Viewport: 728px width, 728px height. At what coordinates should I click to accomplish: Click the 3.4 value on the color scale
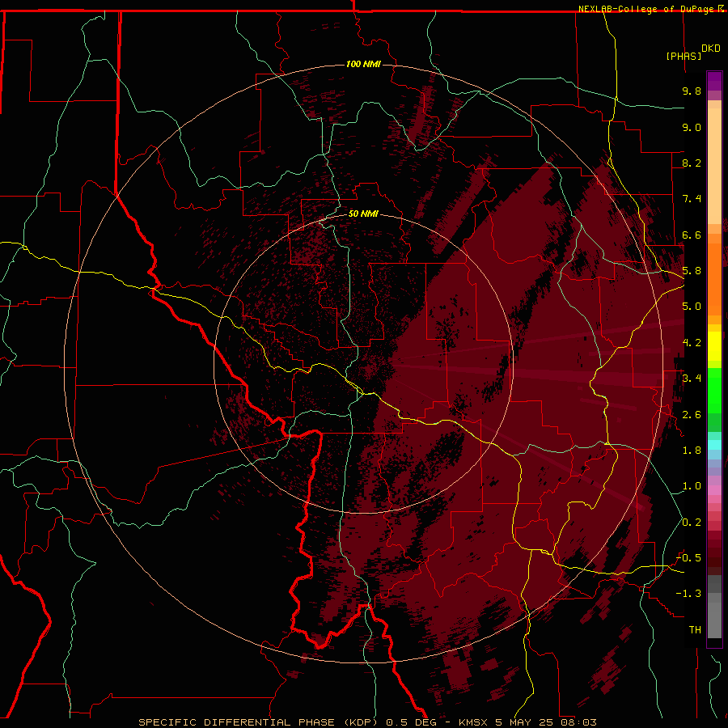(x=692, y=379)
